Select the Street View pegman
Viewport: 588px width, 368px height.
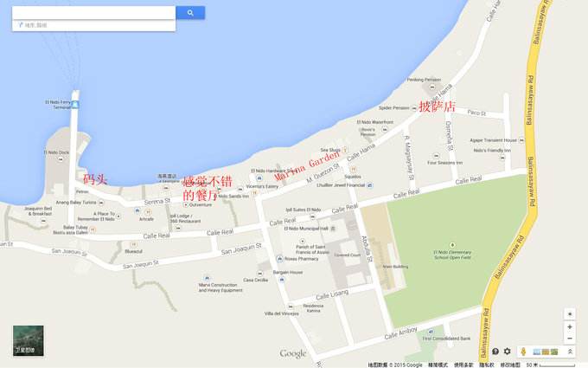point(523,352)
